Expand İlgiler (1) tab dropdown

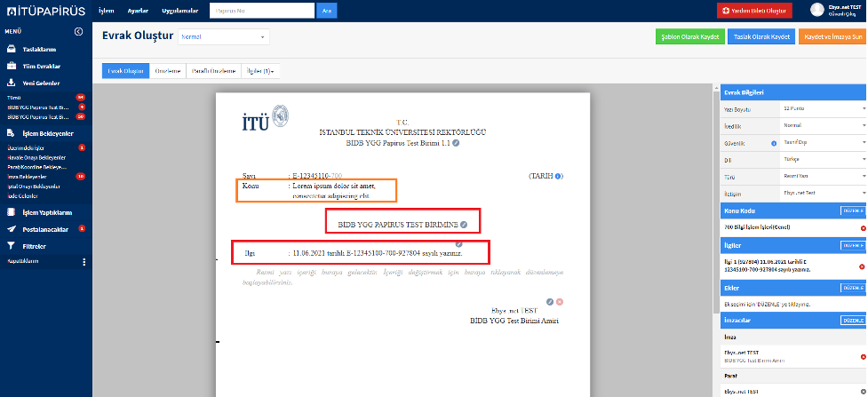click(x=260, y=71)
